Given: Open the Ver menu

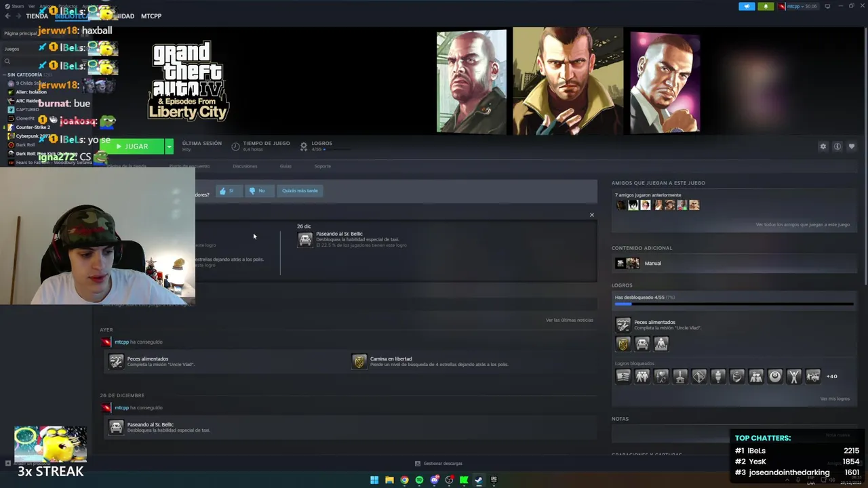Looking at the screenshot, I should click(x=31, y=6).
